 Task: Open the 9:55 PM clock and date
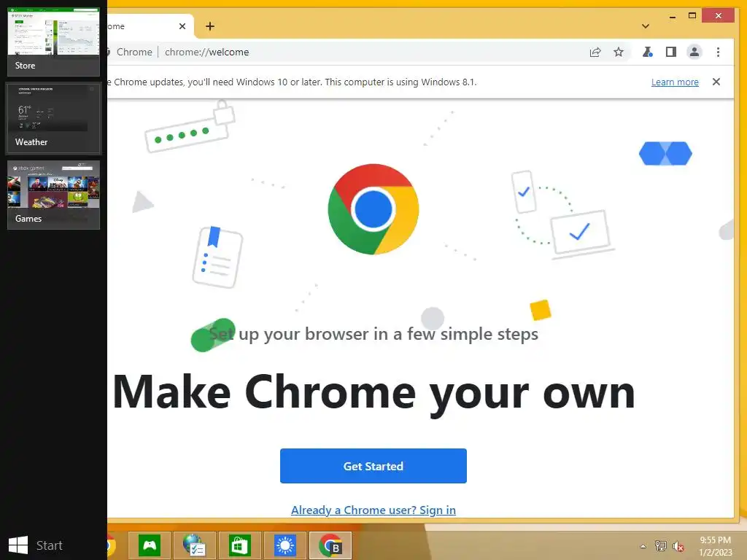click(715, 546)
